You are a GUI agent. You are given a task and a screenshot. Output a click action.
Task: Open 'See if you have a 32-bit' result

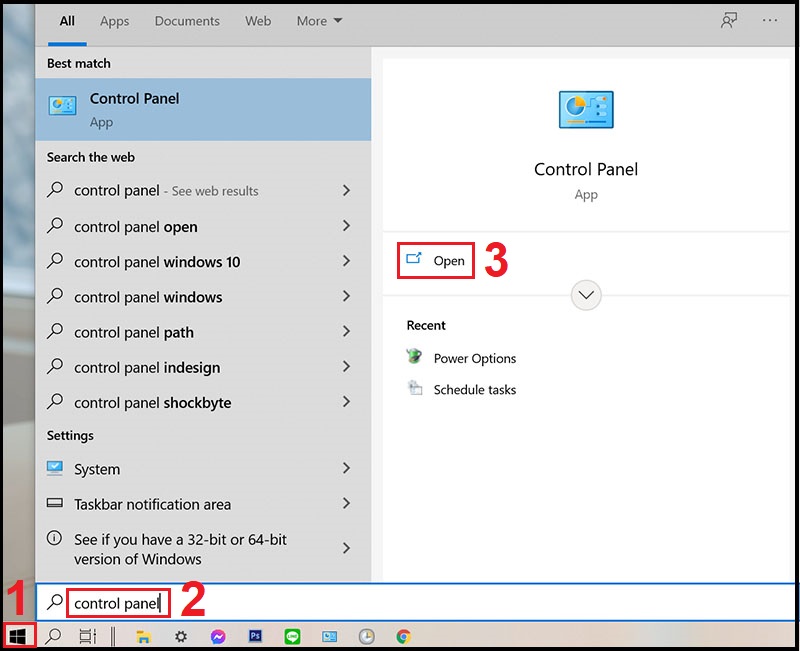[203, 548]
